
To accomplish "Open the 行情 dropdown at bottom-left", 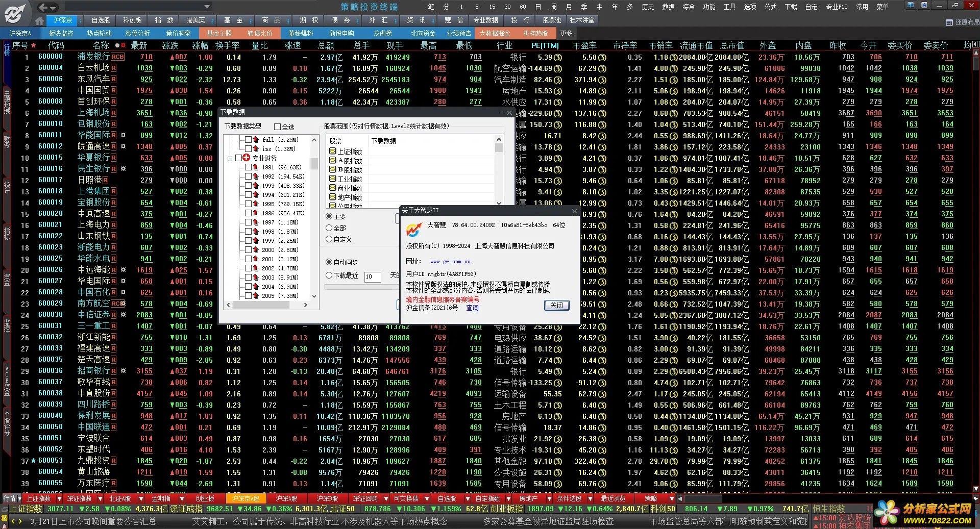I will 20,498.
